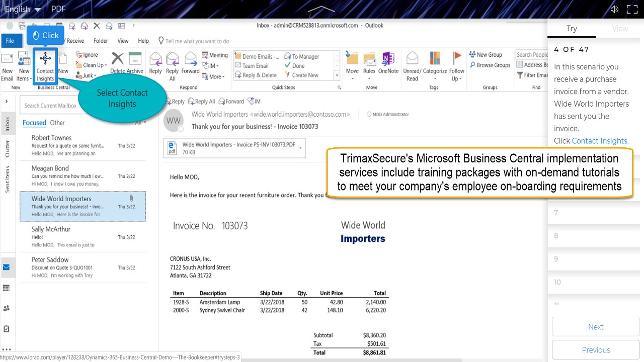Click the ribbon Reply button
Viewport: 644px width, 362px height.
point(155,63)
